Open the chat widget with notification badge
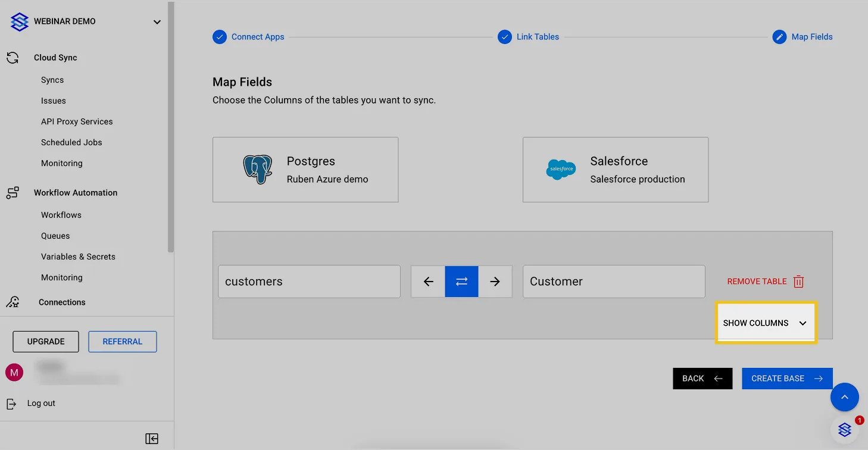The height and width of the screenshot is (450, 868). point(845,429)
